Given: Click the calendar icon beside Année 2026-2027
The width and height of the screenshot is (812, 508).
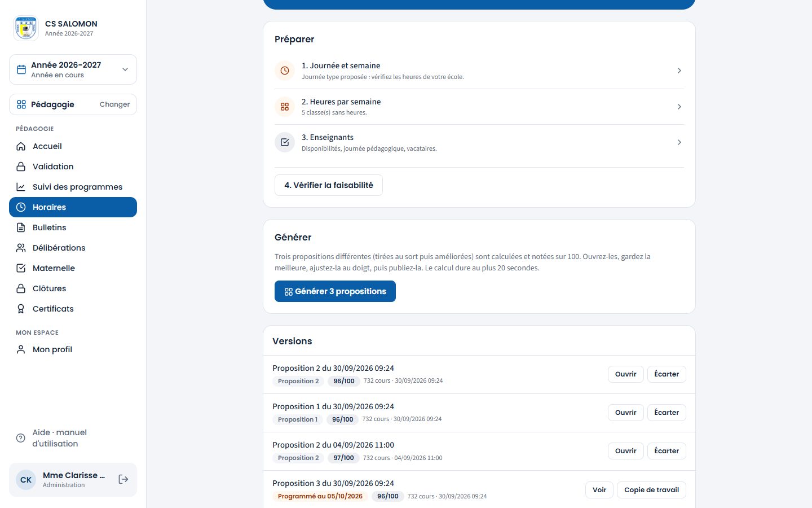Looking at the screenshot, I should [x=21, y=69].
